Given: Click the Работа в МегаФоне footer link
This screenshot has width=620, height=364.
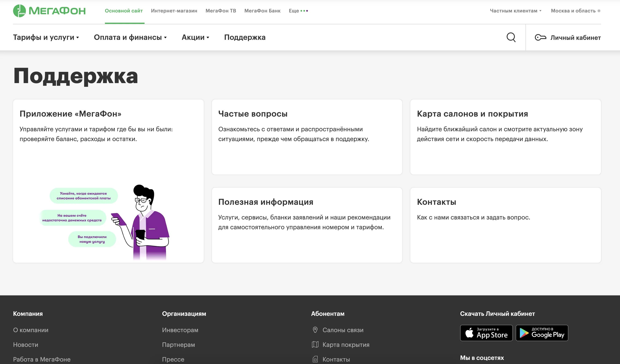Looking at the screenshot, I should (42, 359).
